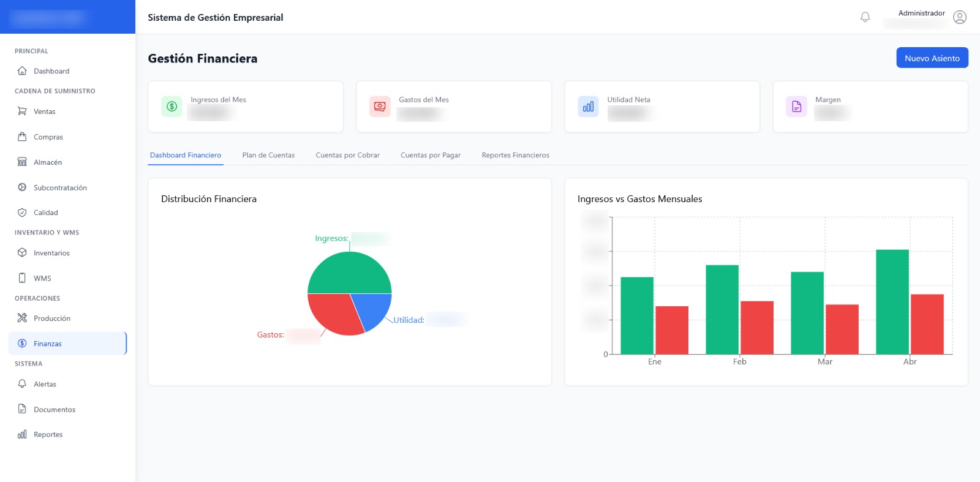Click the WMS device icon
Image resolution: width=980 pixels, height=482 pixels.
(x=22, y=278)
